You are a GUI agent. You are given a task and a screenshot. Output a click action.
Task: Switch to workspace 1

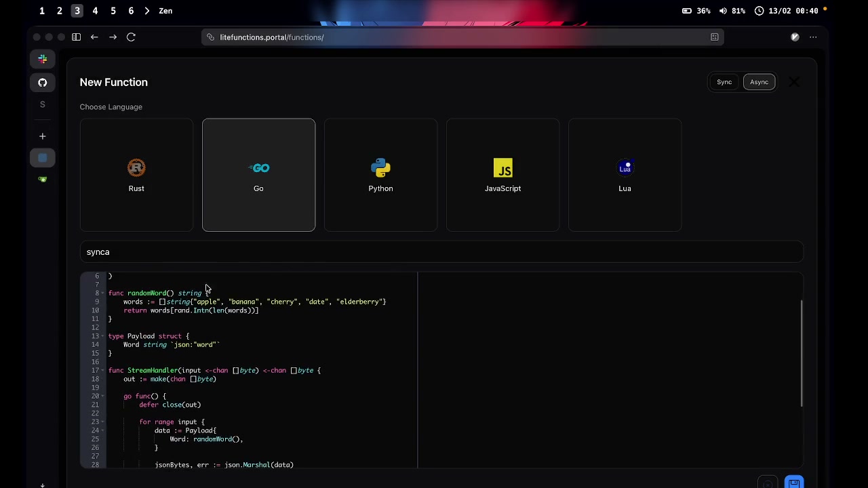42,11
